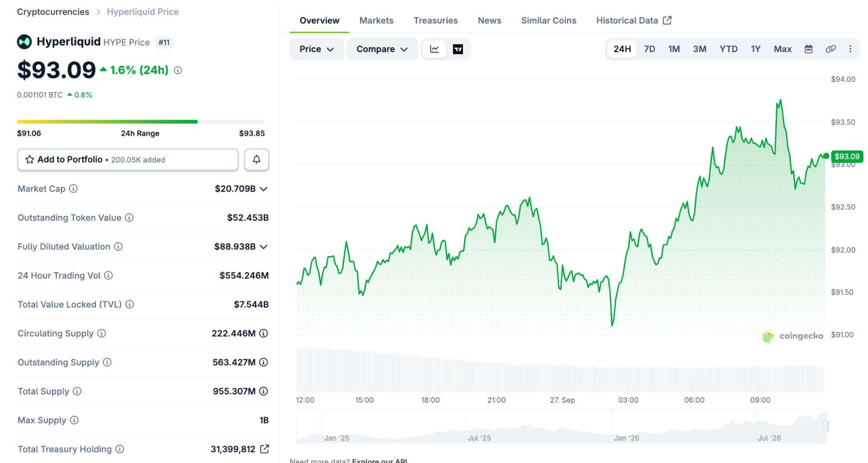
Task: Click the $554.246M trading volume value
Action: point(244,276)
